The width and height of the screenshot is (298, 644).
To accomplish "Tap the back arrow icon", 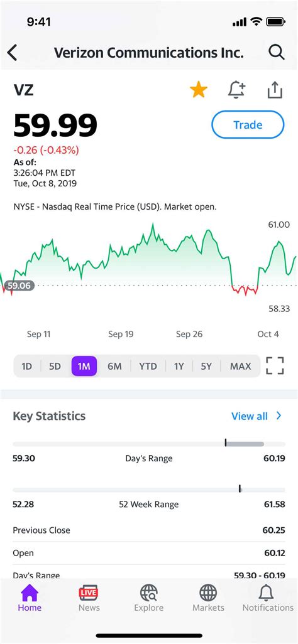I will 13,53.
